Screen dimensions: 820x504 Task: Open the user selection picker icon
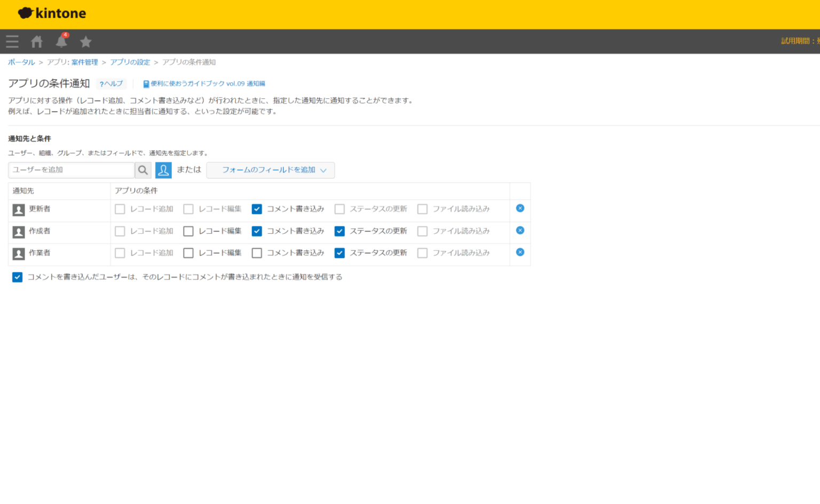tap(163, 170)
